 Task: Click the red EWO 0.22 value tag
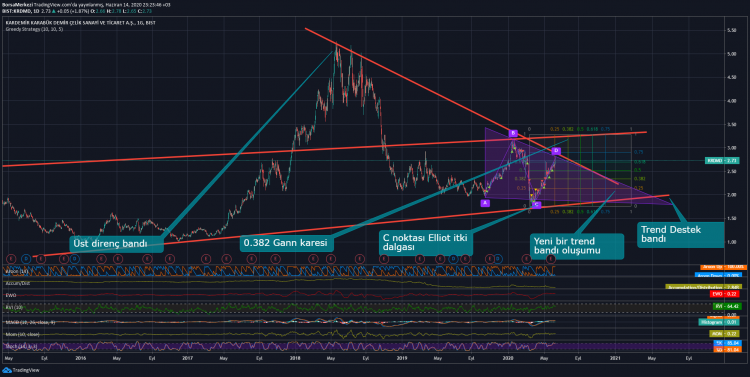point(724,294)
